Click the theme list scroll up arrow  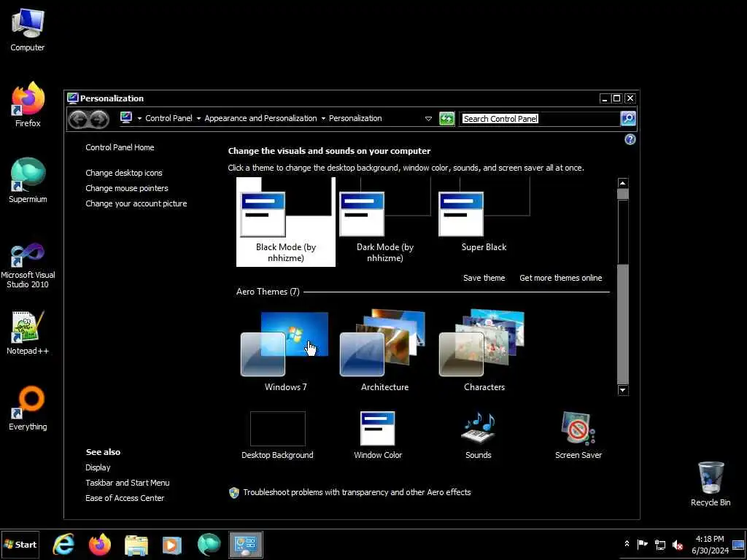coord(623,183)
